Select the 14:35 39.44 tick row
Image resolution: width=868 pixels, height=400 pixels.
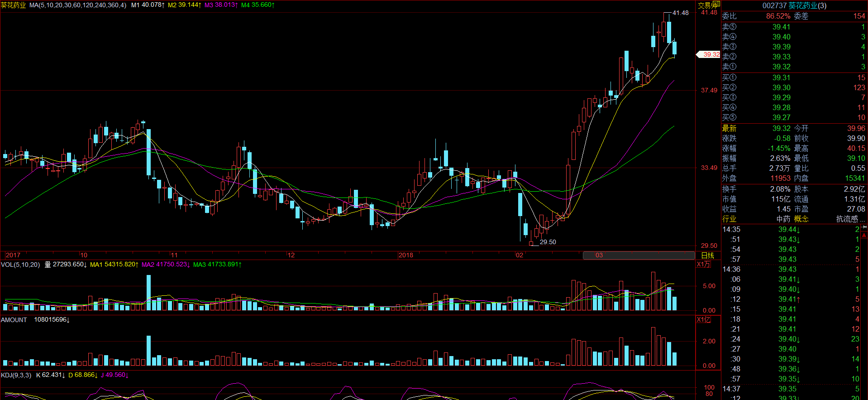point(791,229)
